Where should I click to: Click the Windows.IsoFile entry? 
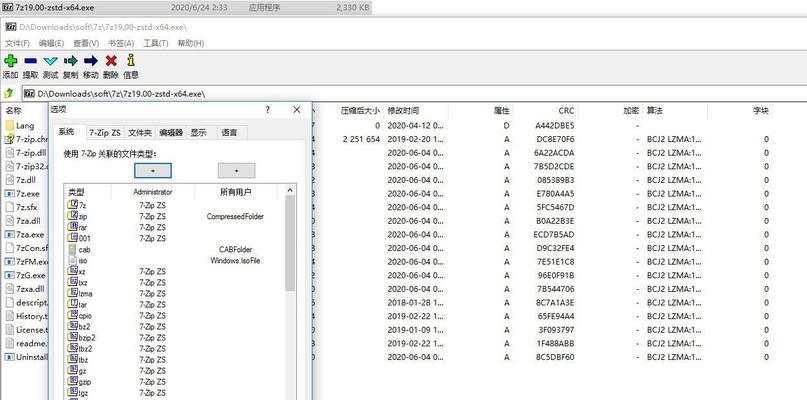235,260
